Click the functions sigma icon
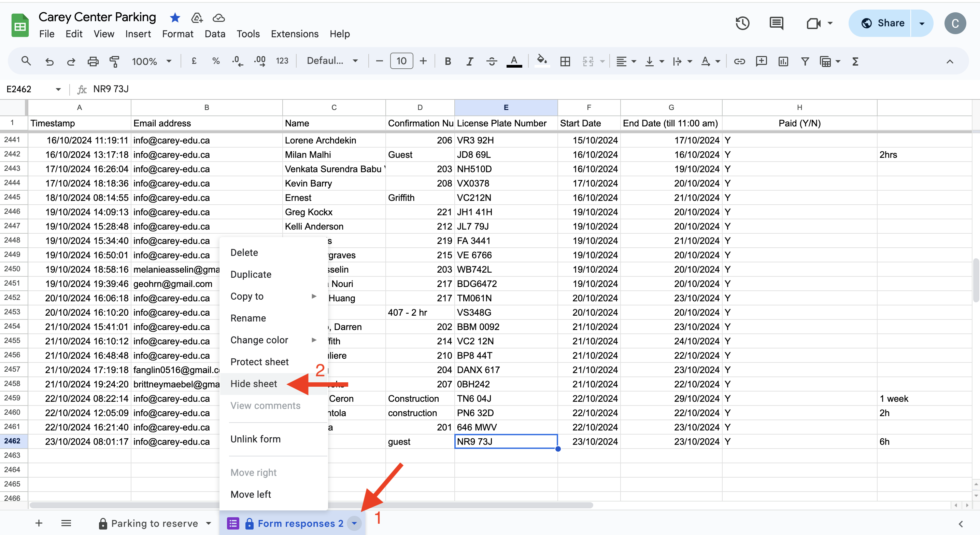980x535 pixels. (x=855, y=61)
